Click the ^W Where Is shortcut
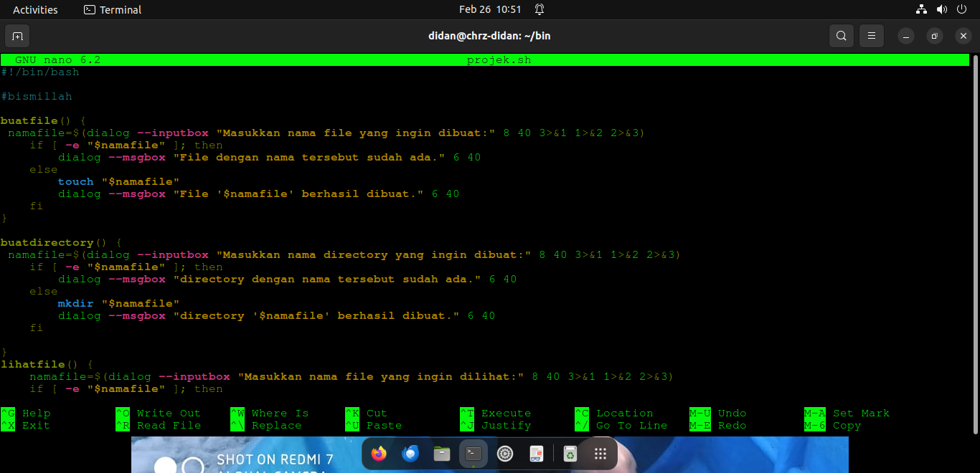 (270, 414)
